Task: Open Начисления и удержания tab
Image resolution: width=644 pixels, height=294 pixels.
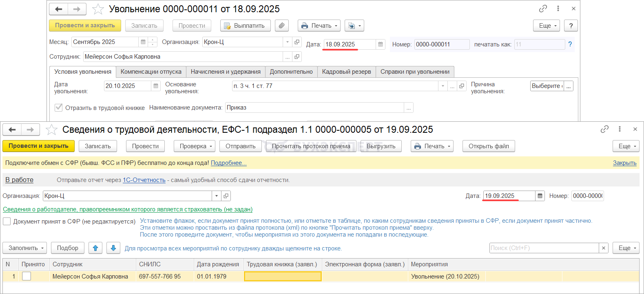Action: pyautogui.click(x=226, y=72)
